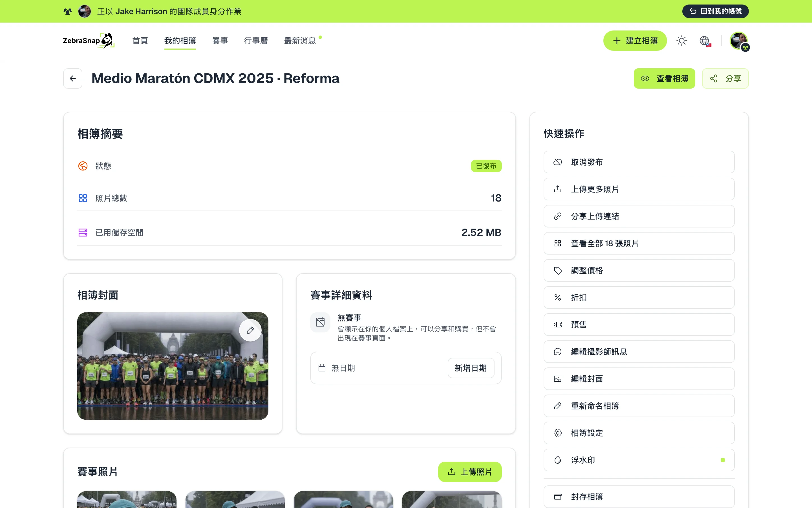Click 新增日期 button
Image resolution: width=812 pixels, height=508 pixels.
[471, 368]
